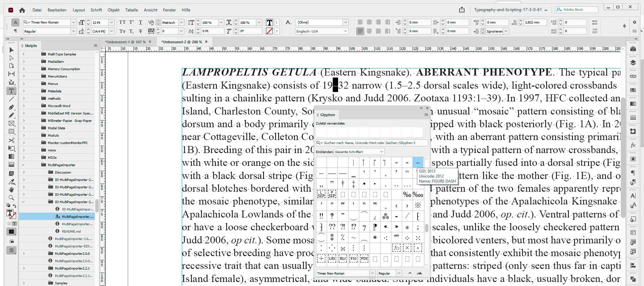Image resolution: width=644 pixels, height=286 pixels.
Task: Zoom in glyph view in Glyphen panel
Action: coord(419,273)
